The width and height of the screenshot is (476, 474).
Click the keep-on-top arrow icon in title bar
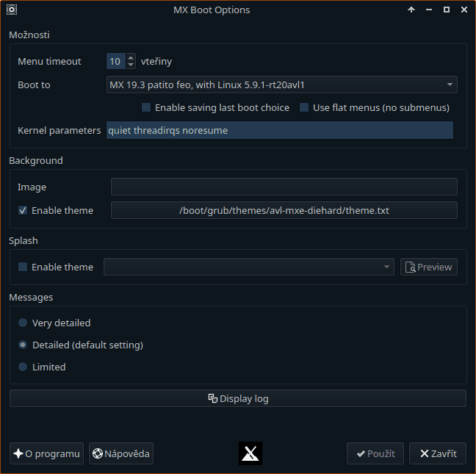coord(411,10)
